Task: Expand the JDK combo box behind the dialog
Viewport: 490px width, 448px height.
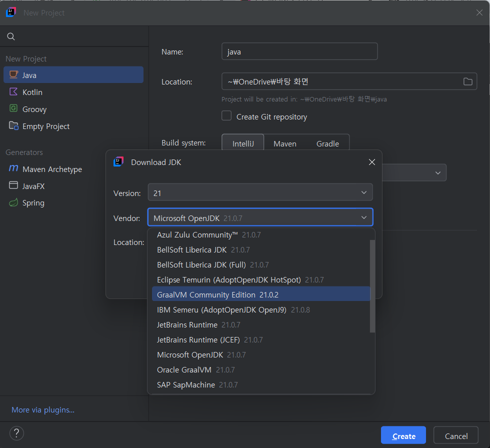Action: pyautogui.click(x=438, y=173)
